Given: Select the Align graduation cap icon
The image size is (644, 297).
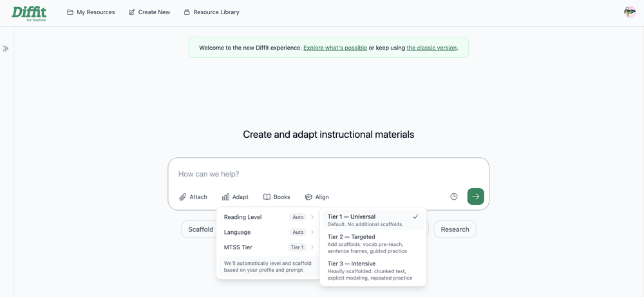Looking at the screenshot, I should [x=308, y=196].
